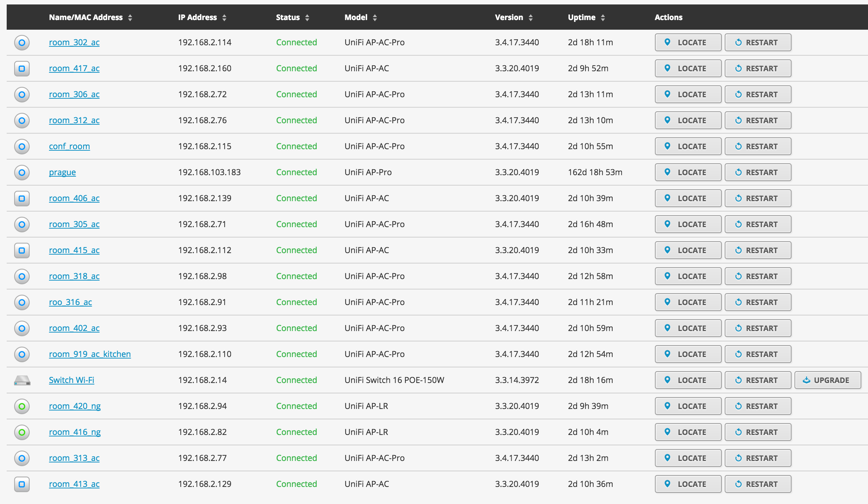Locate the room_313_ac access point
This screenshot has height=504, width=868.
(x=688, y=458)
